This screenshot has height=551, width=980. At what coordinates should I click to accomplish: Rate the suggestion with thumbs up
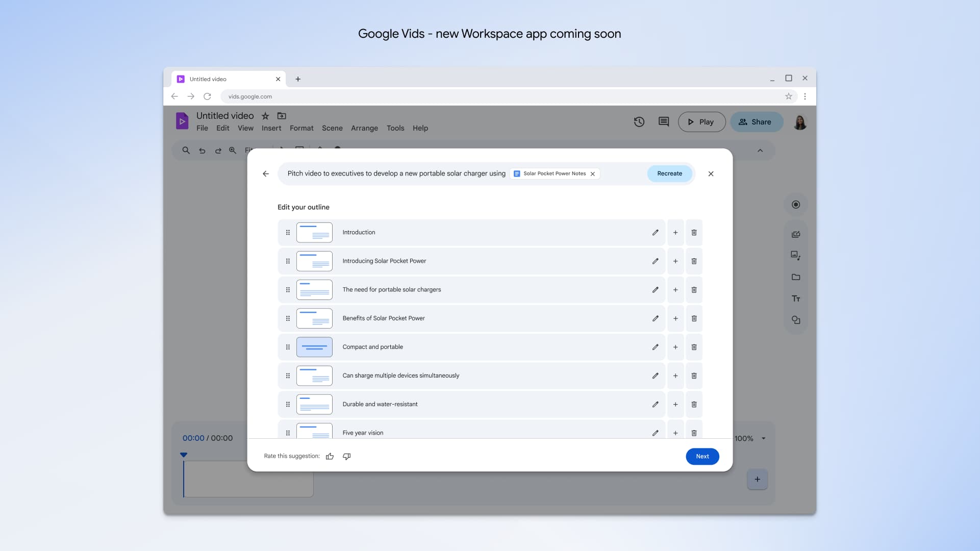(x=330, y=456)
